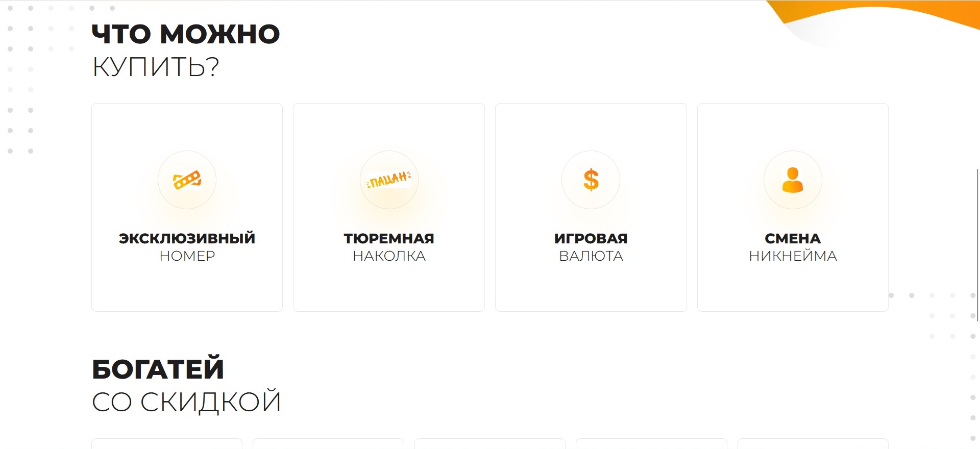Select the ИГРОВАЯ title text
980x449 pixels.
pyautogui.click(x=591, y=238)
